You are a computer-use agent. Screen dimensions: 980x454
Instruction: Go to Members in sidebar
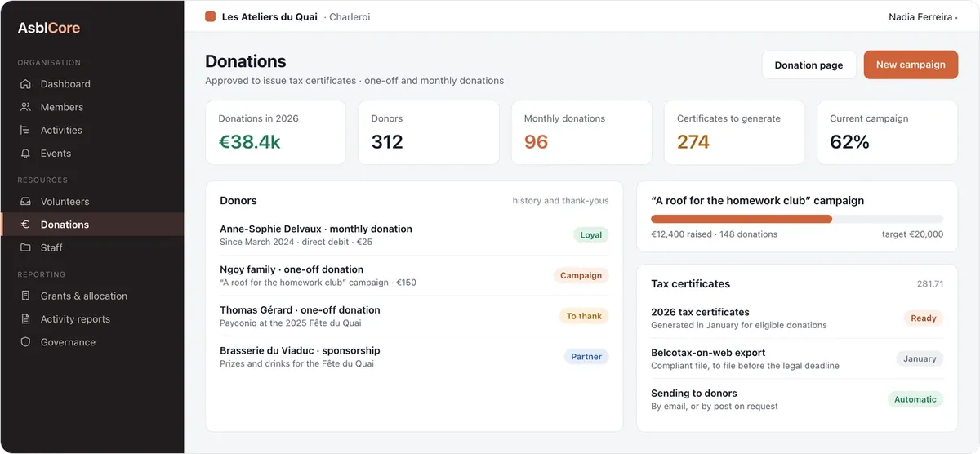92,107
